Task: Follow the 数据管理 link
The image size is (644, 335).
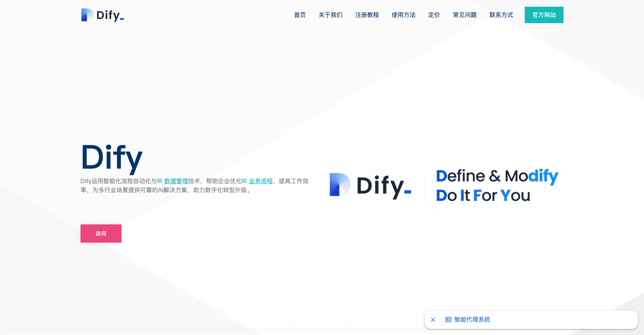Action: [x=176, y=181]
